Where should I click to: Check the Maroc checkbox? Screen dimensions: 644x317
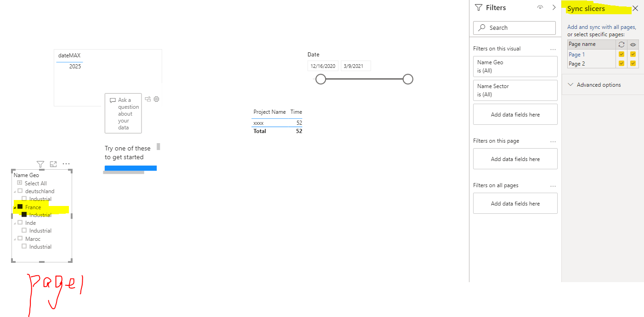pos(20,238)
